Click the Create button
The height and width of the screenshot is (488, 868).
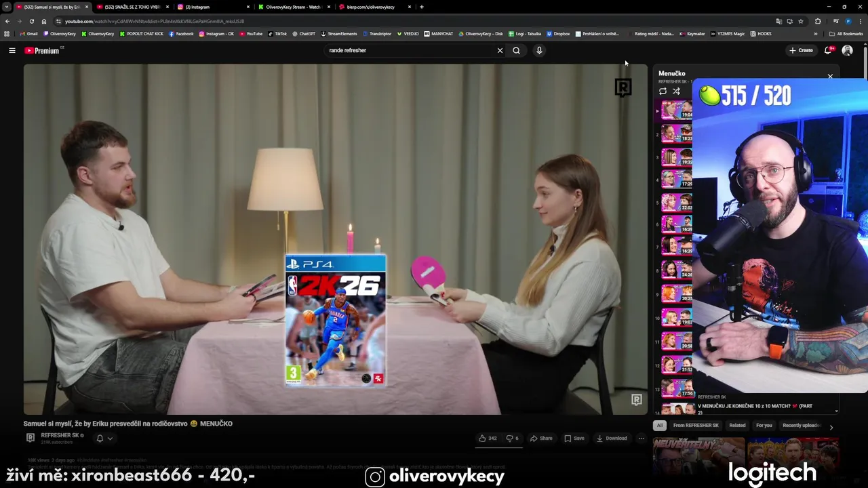pyautogui.click(x=801, y=50)
